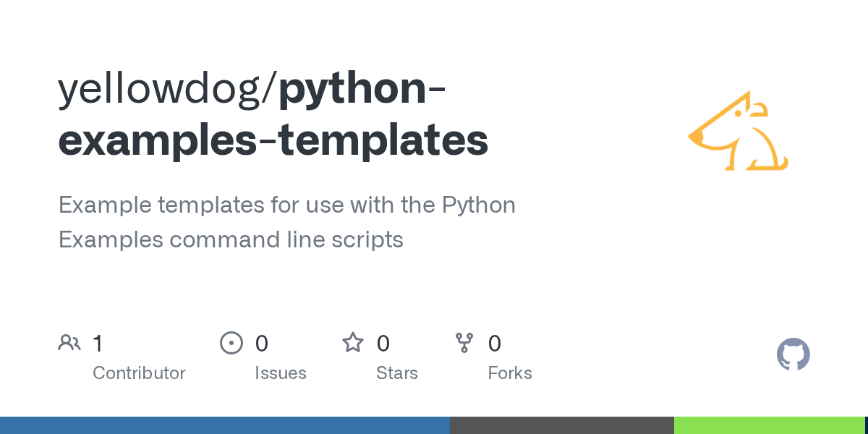Click the forks count number 0

pyautogui.click(x=495, y=344)
